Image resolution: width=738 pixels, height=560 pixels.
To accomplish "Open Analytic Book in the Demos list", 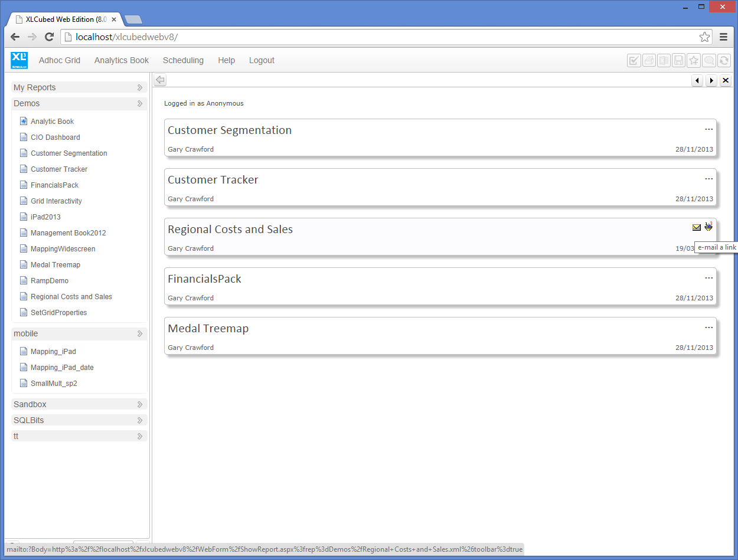I will pyautogui.click(x=52, y=122).
